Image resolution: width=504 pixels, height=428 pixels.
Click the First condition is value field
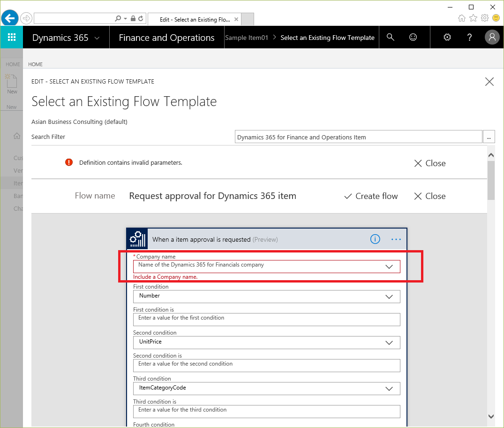pos(266,320)
